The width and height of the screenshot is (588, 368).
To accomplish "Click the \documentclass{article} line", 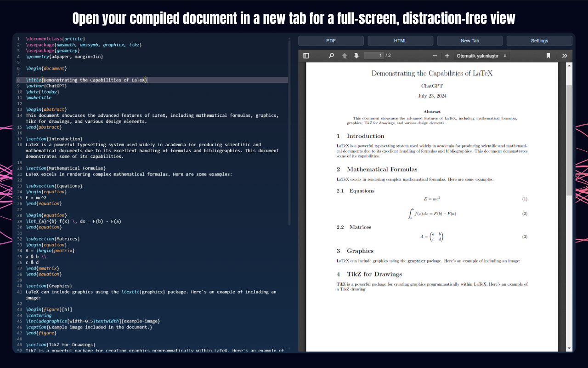I will [56, 39].
